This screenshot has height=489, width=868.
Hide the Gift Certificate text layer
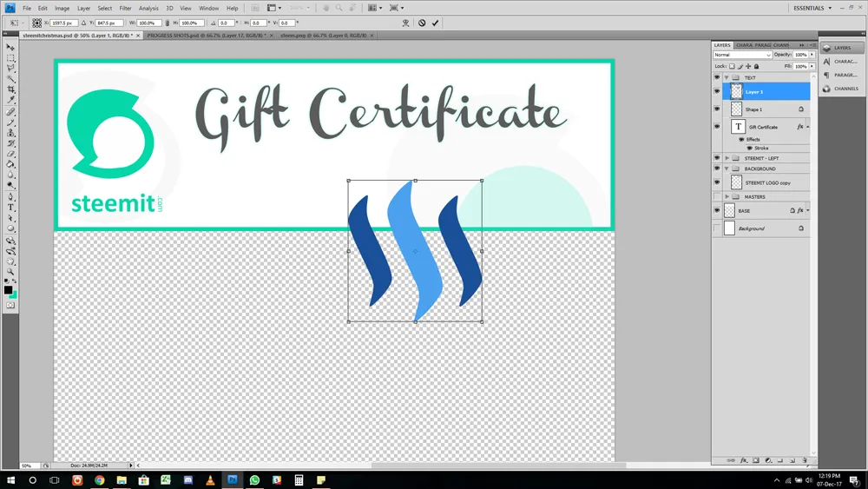click(717, 127)
